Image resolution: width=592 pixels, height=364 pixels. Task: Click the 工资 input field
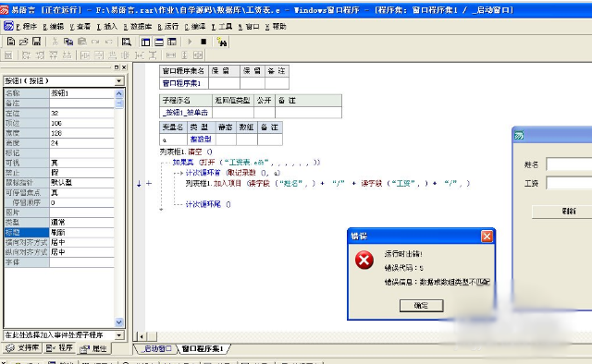click(570, 183)
